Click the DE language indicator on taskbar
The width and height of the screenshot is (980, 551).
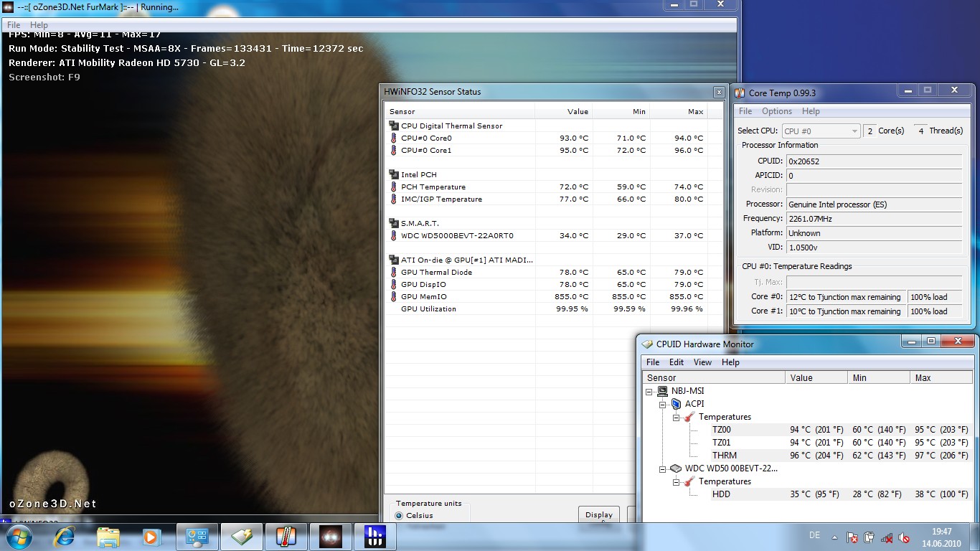(x=814, y=535)
